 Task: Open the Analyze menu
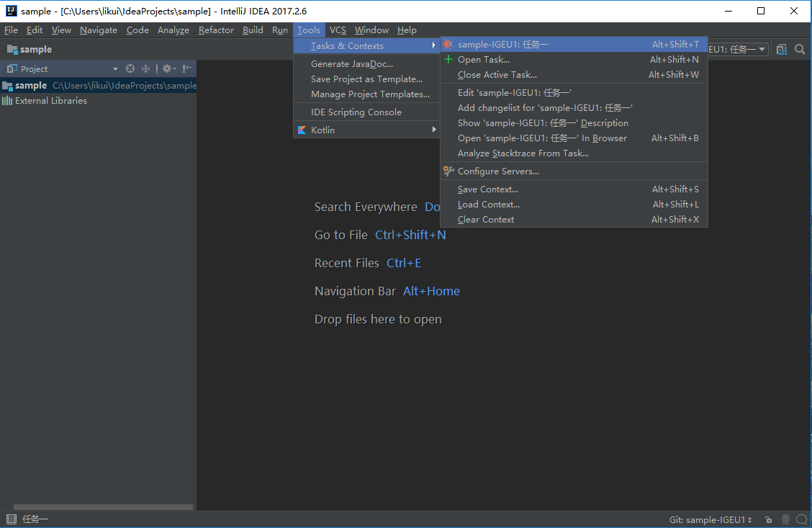[173, 30]
